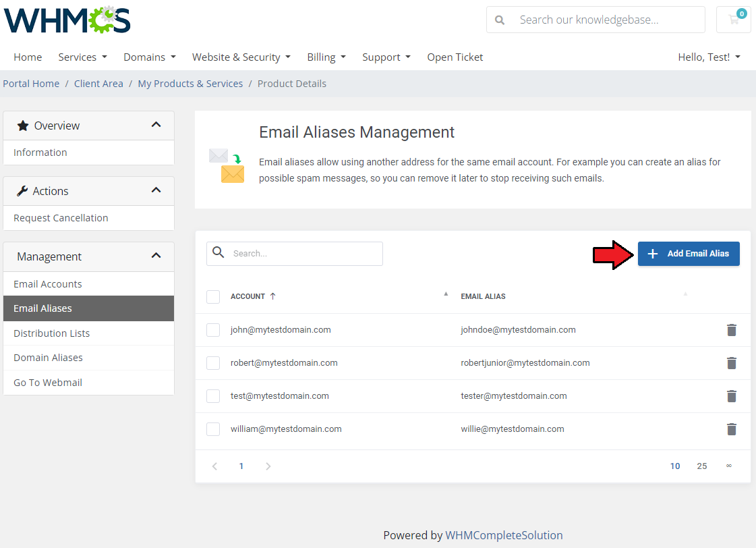
Task: Visit the WHMCompleteSolution link
Action: (504, 535)
